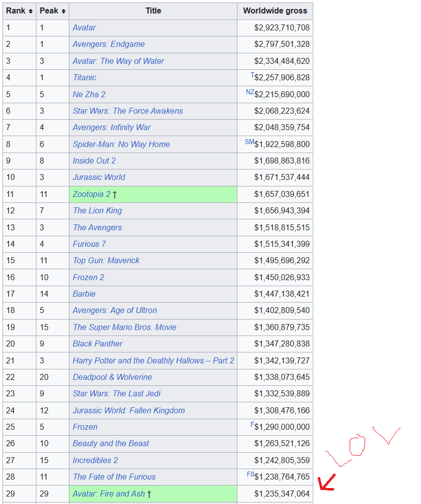Image resolution: width=421 pixels, height=504 pixels.
Task: Select Avatar: Fire and Ash gross $1,235,347,064
Action: pyautogui.click(x=282, y=494)
